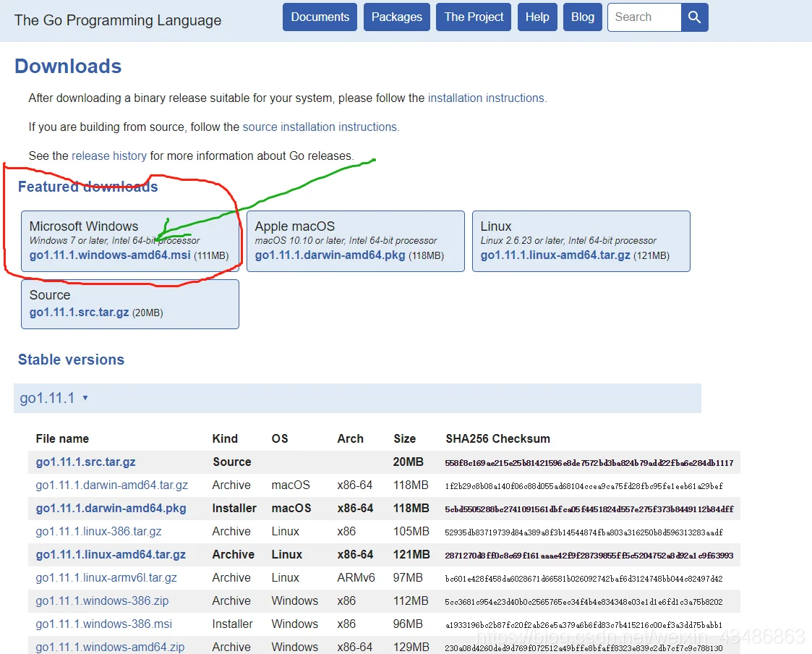Go to The Project page
Image resolution: width=812 pixels, height=654 pixels.
pyautogui.click(x=474, y=17)
